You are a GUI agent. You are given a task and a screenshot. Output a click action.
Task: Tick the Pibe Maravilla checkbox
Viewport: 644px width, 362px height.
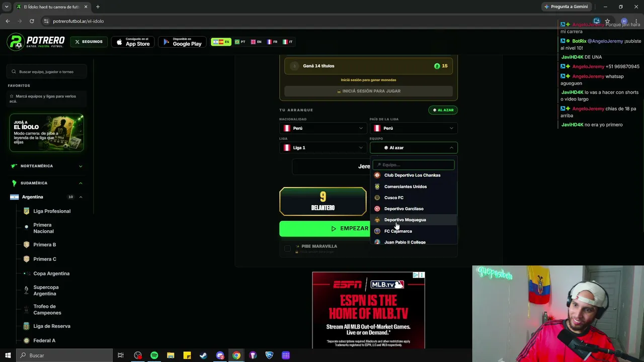coord(287,248)
